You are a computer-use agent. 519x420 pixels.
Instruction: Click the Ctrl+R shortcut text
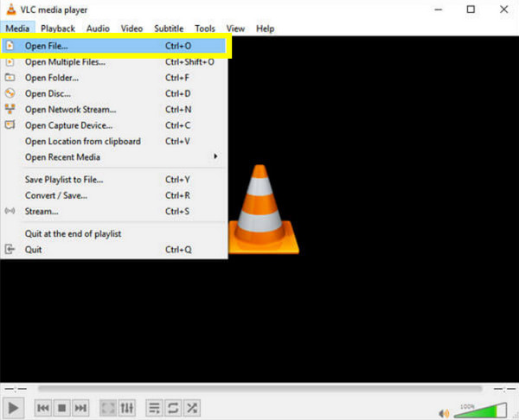click(177, 195)
